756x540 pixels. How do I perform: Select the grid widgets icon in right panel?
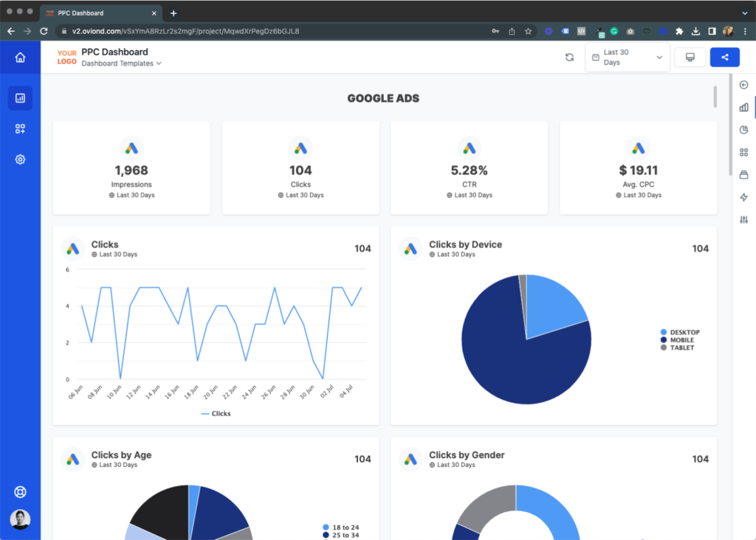click(x=744, y=152)
